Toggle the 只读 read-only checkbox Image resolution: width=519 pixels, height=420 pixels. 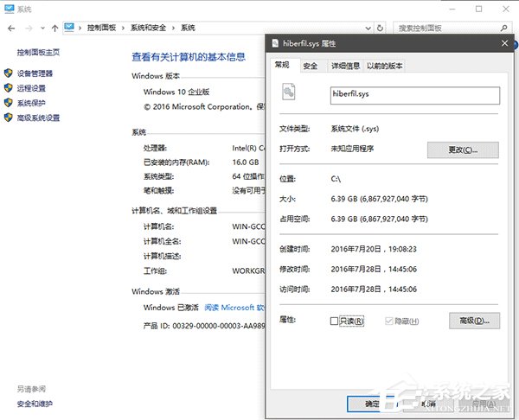335,321
